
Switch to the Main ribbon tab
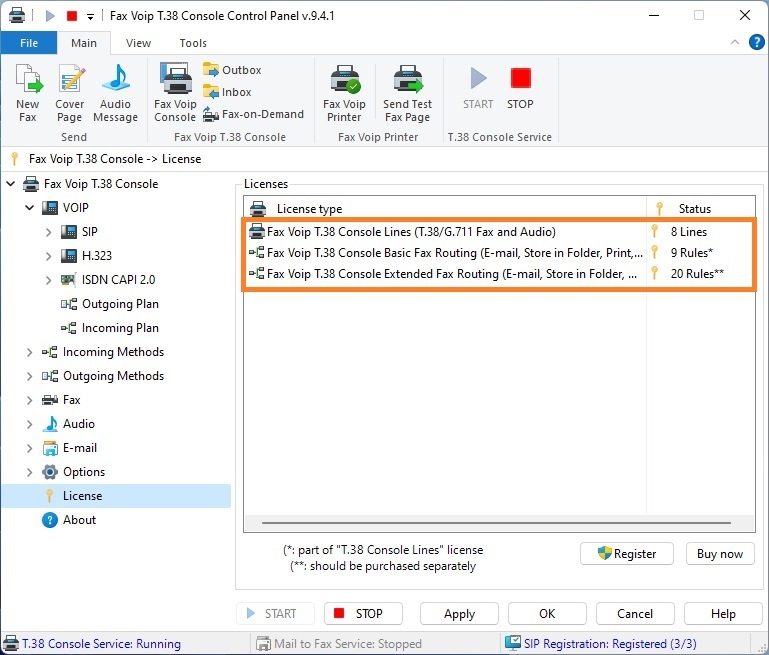(x=84, y=43)
